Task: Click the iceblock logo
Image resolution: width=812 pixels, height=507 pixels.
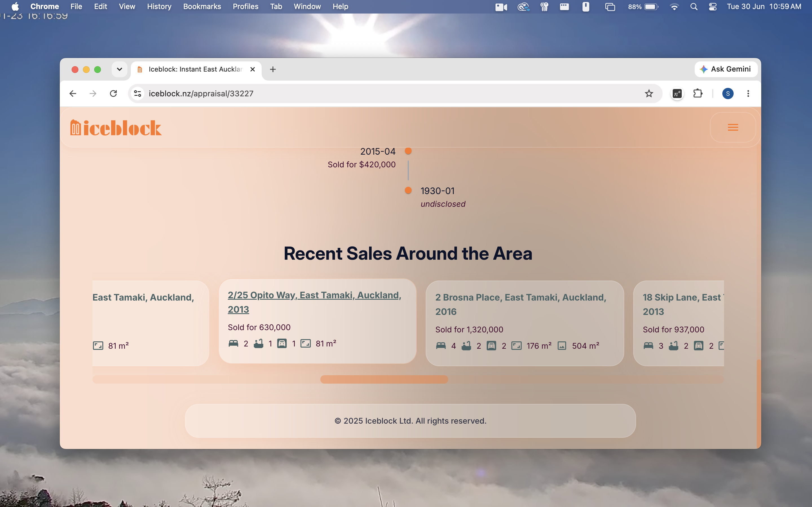Action: [x=116, y=128]
